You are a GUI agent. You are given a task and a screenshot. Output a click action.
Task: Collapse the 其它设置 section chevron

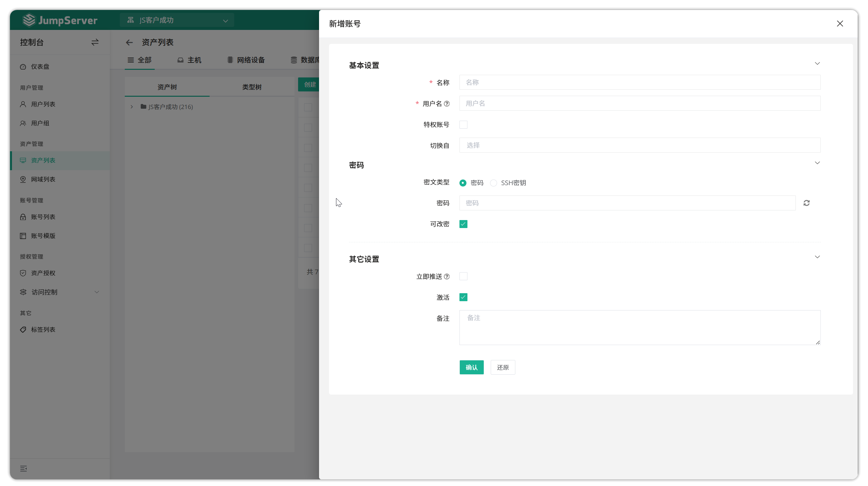[817, 257]
